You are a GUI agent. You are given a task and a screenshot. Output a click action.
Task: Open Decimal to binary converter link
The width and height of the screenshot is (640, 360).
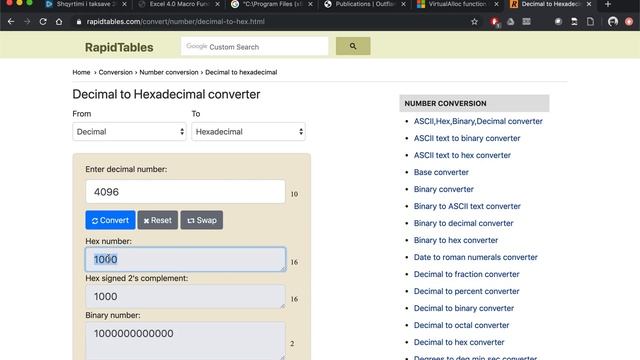pyautogui.click(x=464, y=308)
